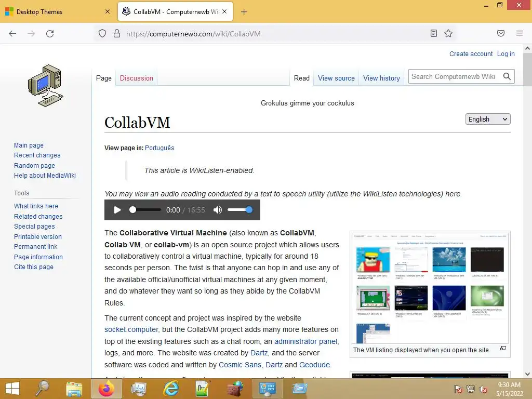Open tracking protection shield icon
532x399 pixels.
click(102, 34)
